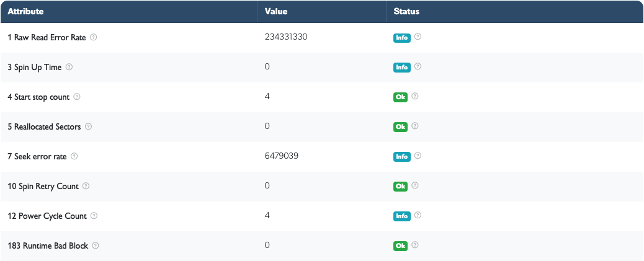Open help icon beside Raw Read Error Rate

point(94,37)
